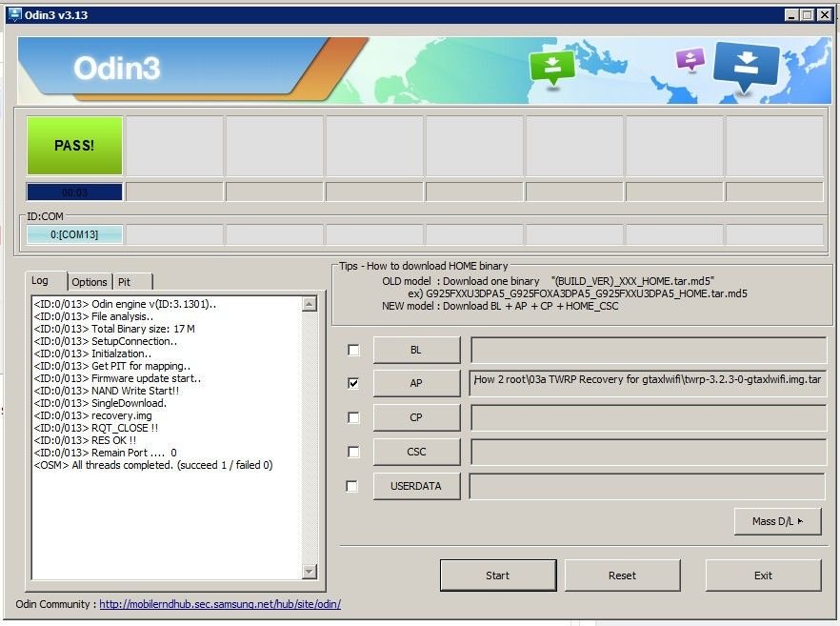Click the log scroll up arrow
This screenshot has width=840, height=626.
[x=310, y=304]
